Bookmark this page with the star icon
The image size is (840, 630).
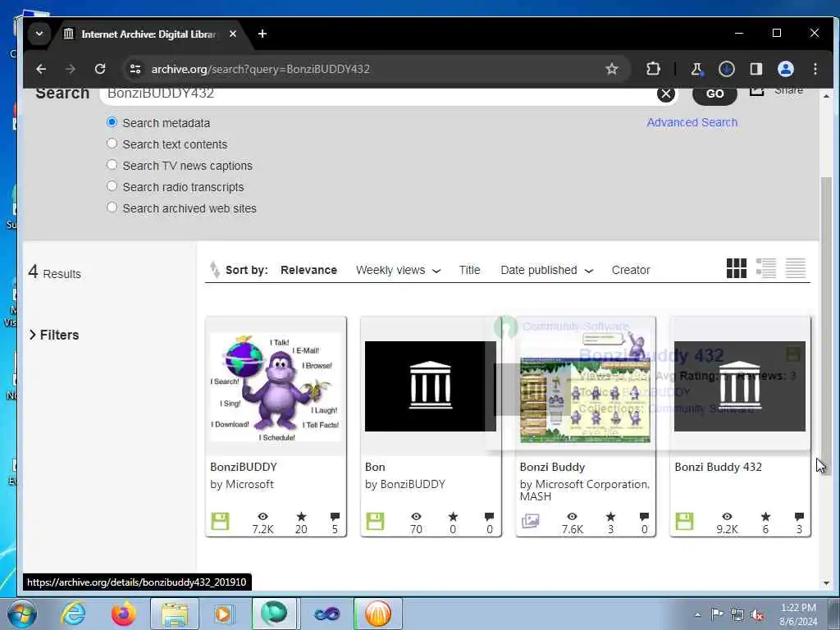tap(612, 69)
